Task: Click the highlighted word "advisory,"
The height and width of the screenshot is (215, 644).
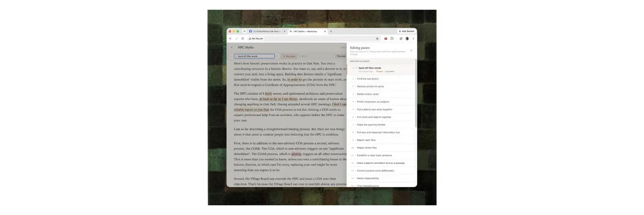Action: pyautogui.click(x=296, y=154)
